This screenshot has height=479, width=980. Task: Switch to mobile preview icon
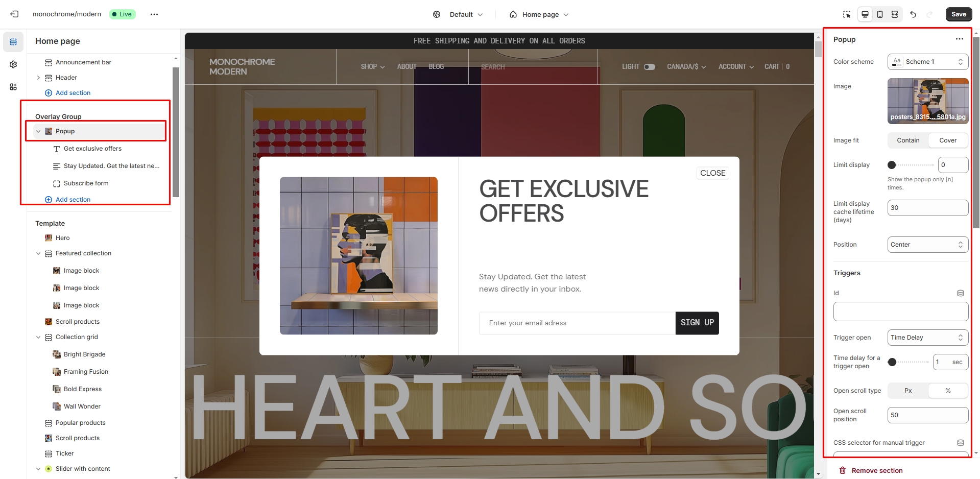tap(880, 14)
